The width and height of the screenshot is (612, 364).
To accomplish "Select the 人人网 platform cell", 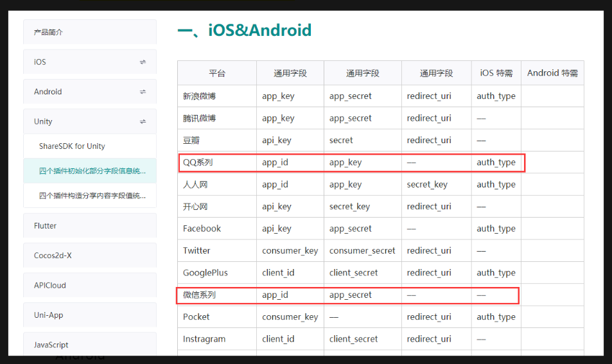I will (x=217, y=184).
